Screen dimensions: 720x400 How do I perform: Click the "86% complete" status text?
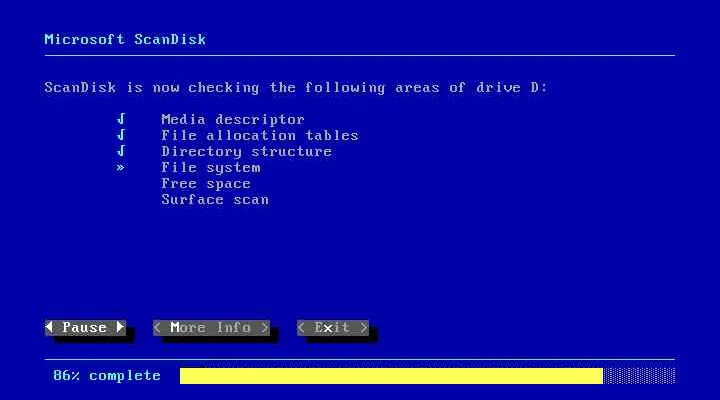(107, 376)
